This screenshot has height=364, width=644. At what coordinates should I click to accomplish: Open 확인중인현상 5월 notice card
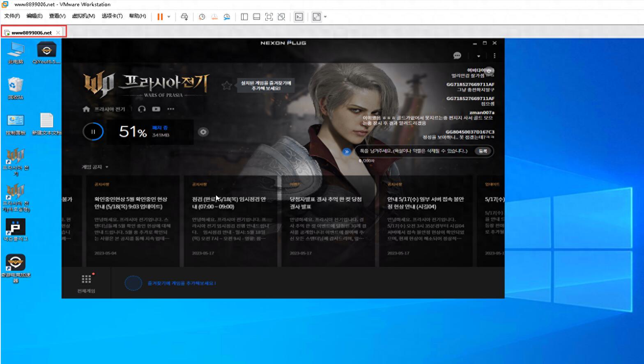132,221
